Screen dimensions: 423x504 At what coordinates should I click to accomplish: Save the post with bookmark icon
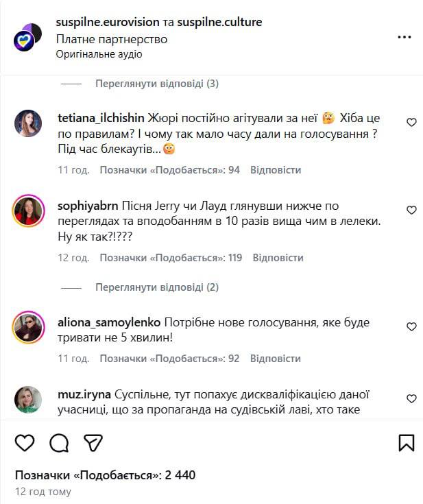(406, 442)
